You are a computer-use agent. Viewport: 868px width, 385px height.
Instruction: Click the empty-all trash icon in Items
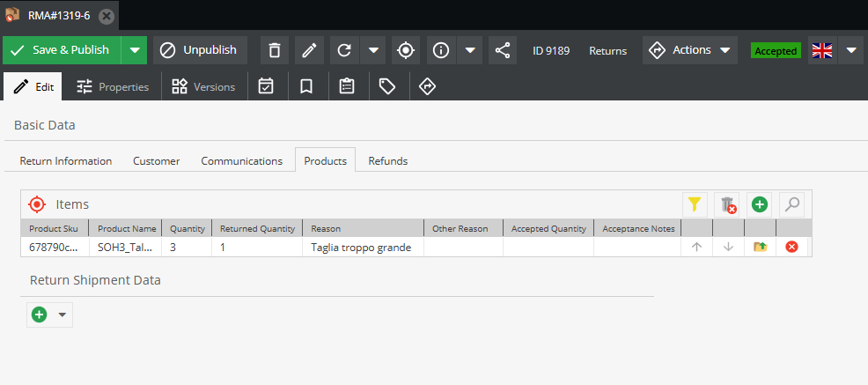click(x=727, y=204)
